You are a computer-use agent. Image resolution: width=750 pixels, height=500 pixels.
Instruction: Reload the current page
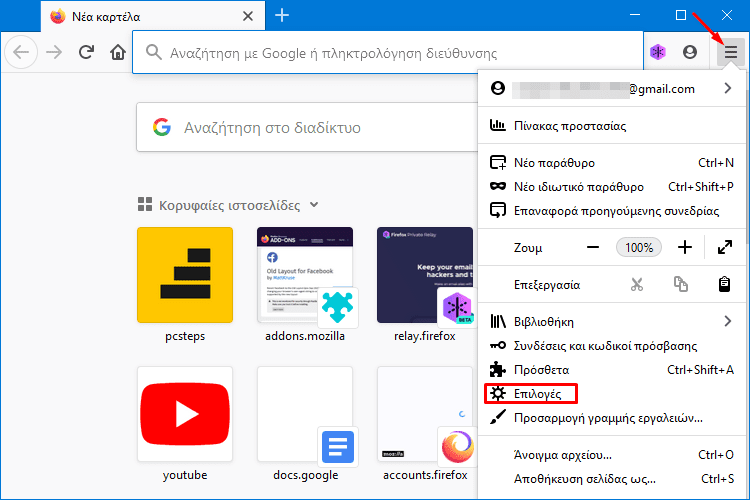pyautogui.click(x=86, y=52)
